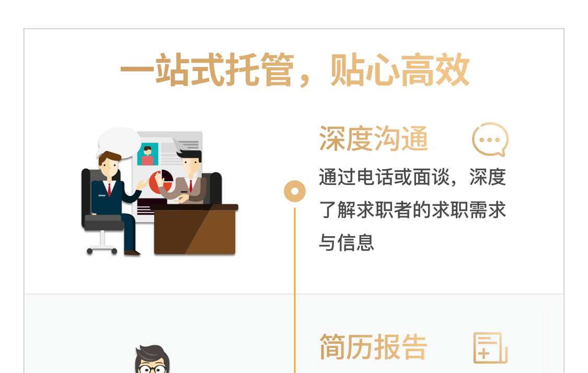The height and width of the screenshot is (373, 588).
Task: Click the text 与信息
Action: pos(347,242)
